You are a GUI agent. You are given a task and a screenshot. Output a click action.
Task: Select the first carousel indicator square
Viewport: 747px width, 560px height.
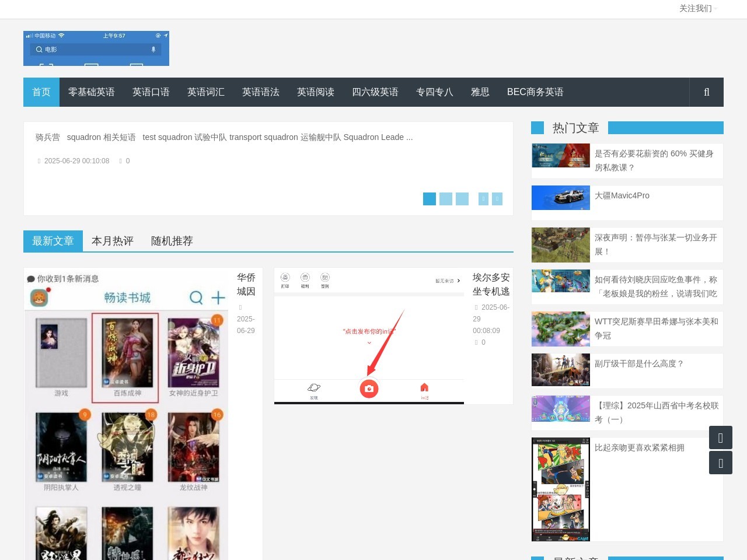[x=430, y=199]
